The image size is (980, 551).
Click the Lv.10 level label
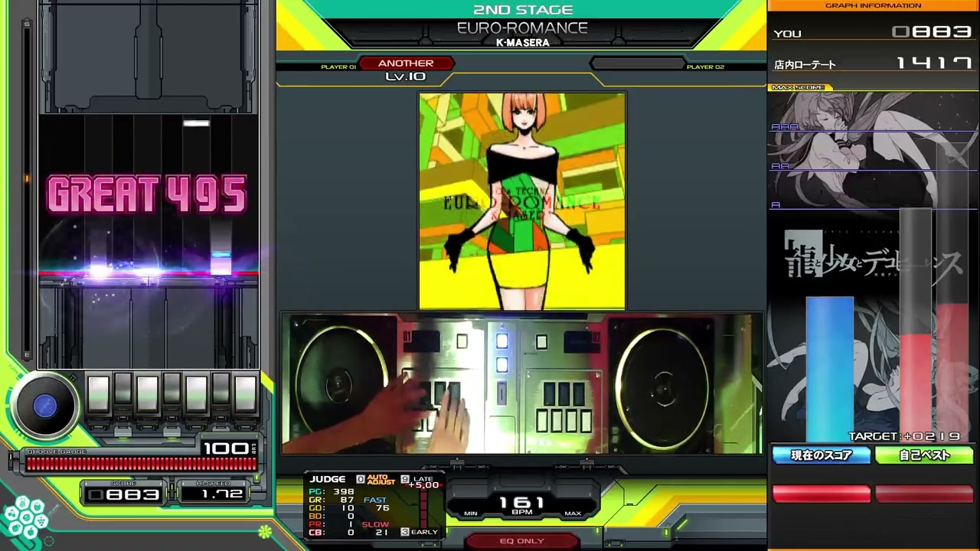pos(406,77)
